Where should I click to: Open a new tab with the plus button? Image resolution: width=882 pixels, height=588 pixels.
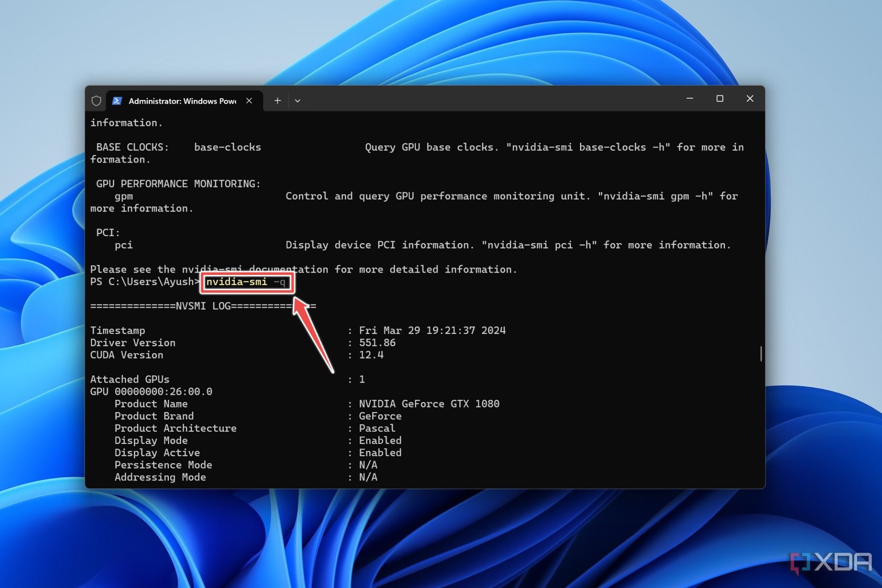coord(277,101)
